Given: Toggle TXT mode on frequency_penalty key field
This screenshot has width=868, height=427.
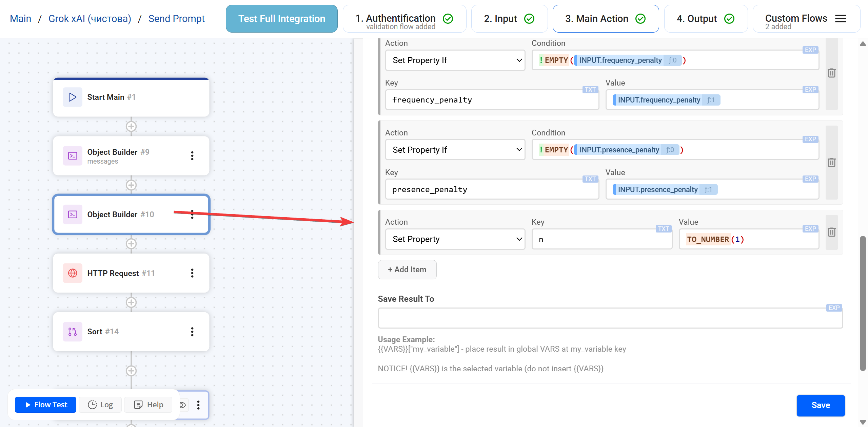Looking at the screenshot, I should pos(590,89).
